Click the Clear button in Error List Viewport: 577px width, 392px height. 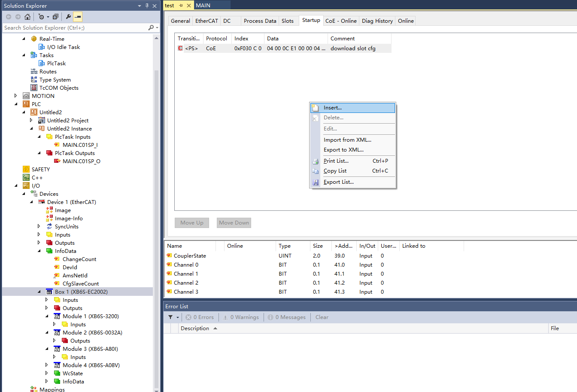tap(322, 317)
